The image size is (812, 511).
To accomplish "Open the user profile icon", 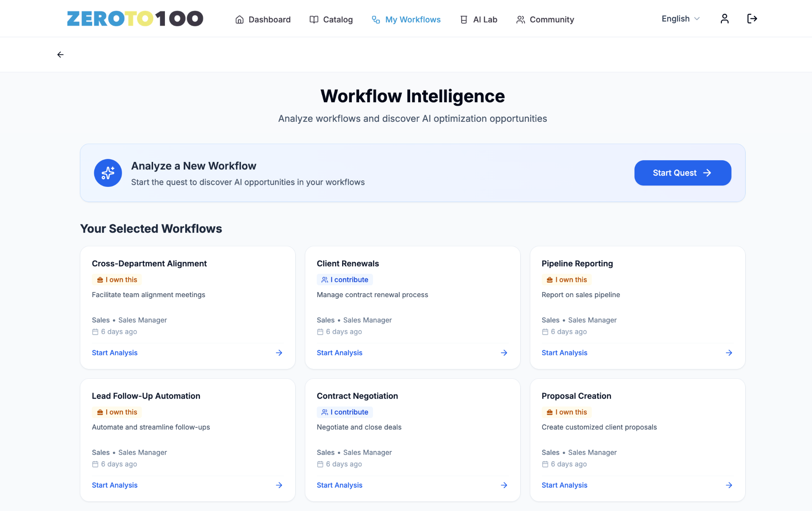I will pos(724,19).
